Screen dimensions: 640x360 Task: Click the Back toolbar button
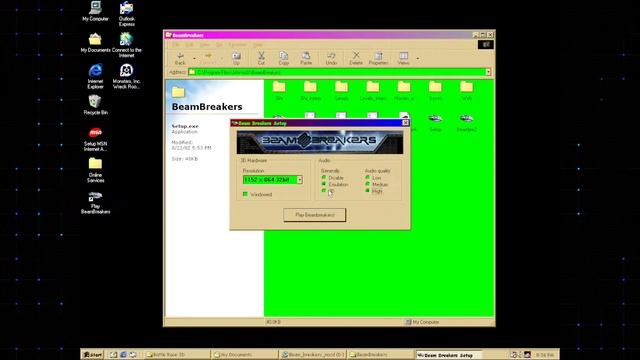180,58
